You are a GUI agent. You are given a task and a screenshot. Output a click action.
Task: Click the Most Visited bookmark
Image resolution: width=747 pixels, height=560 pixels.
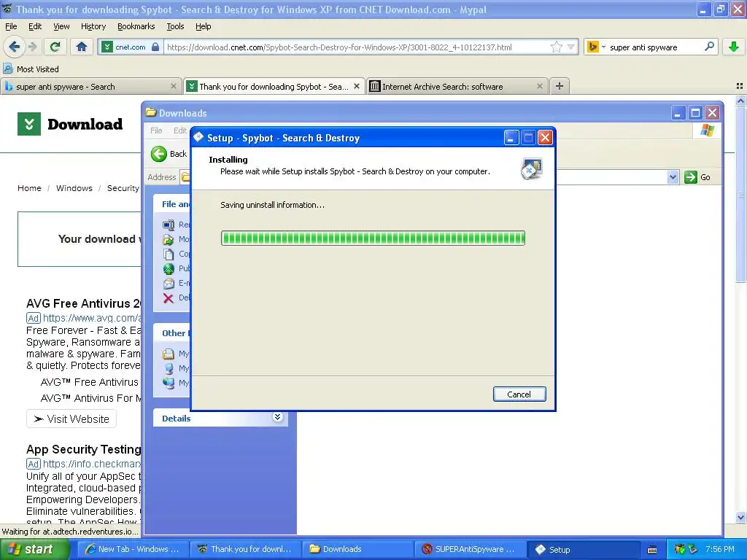point(31,69)
